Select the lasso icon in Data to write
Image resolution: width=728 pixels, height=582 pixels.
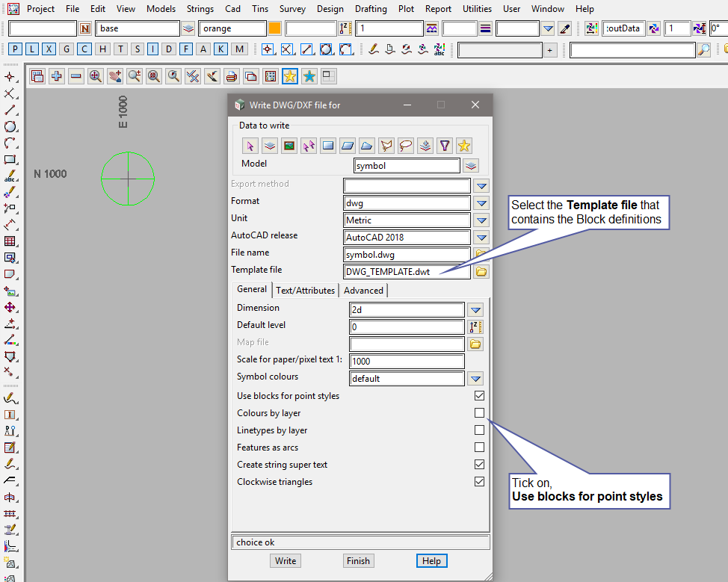coord(406,146)
